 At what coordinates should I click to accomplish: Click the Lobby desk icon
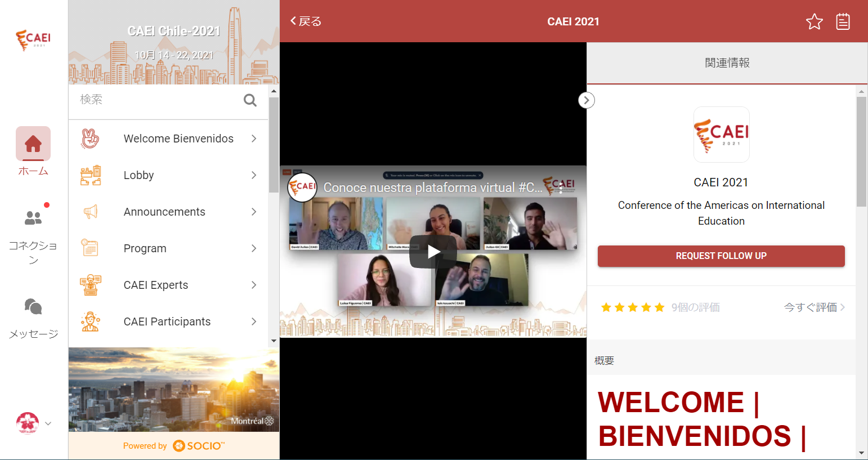(90, 175)
